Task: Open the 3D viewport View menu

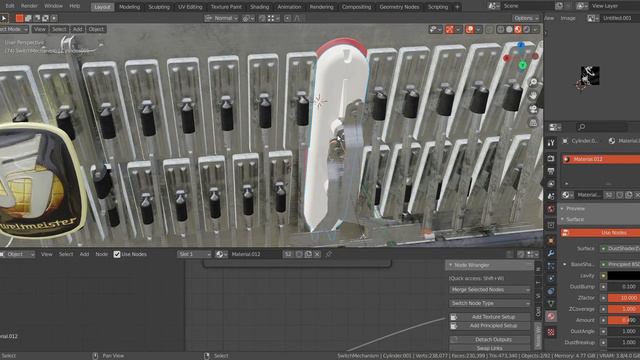Action: (40, 29)
